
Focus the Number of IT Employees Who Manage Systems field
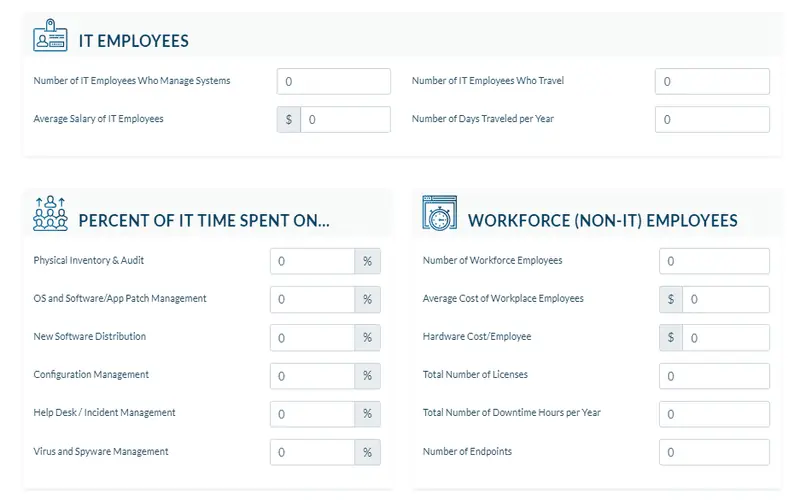pyautogui.click(x=334, y=82)
